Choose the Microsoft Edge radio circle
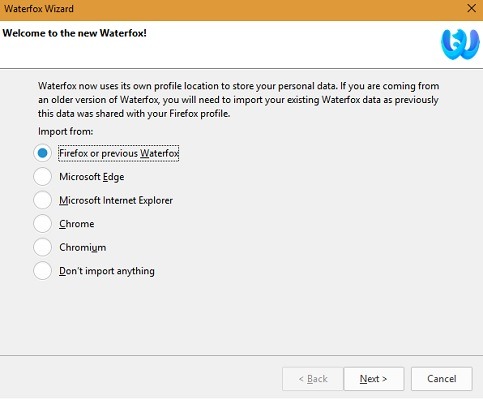483x400 pixels. point(42,177)
